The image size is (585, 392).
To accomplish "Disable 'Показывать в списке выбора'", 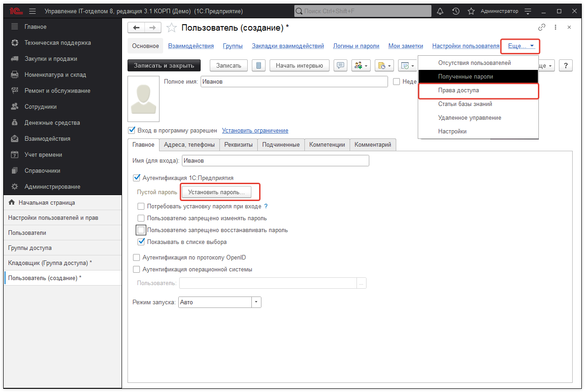I will [141, 241].
